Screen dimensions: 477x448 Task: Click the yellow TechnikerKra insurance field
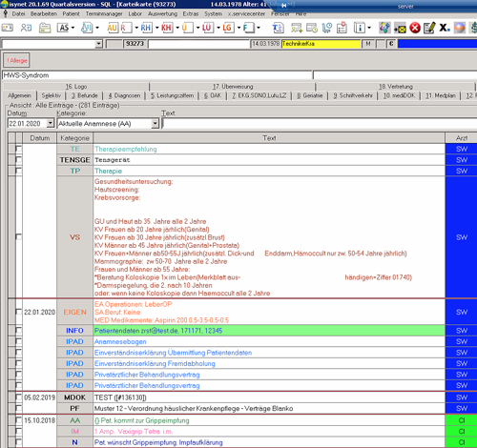click(x=321, y=44)
